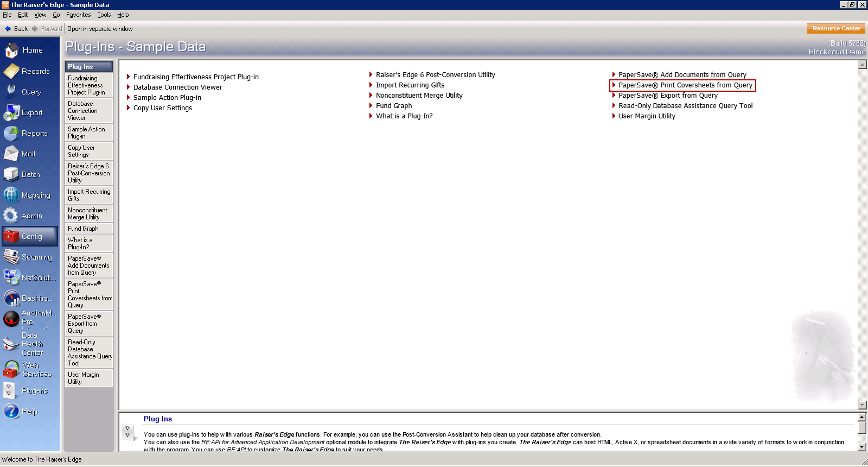Open the Tools menu
The width and height of the screenshot is (868, 467).
[104, 15]
